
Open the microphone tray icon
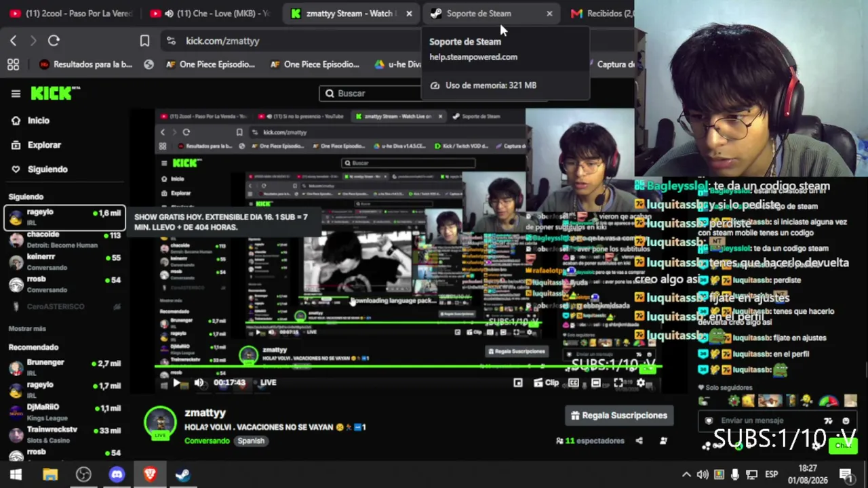(735, 474)
